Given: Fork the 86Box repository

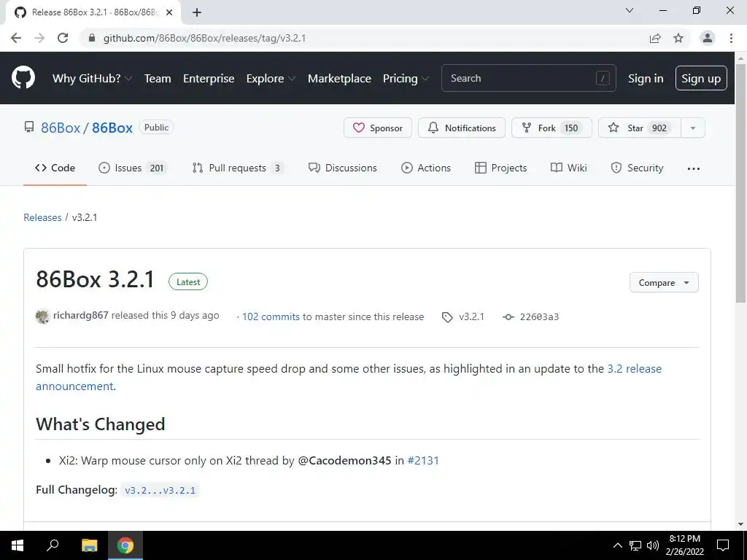Looking at the screenshot, I should pos(551,128).
